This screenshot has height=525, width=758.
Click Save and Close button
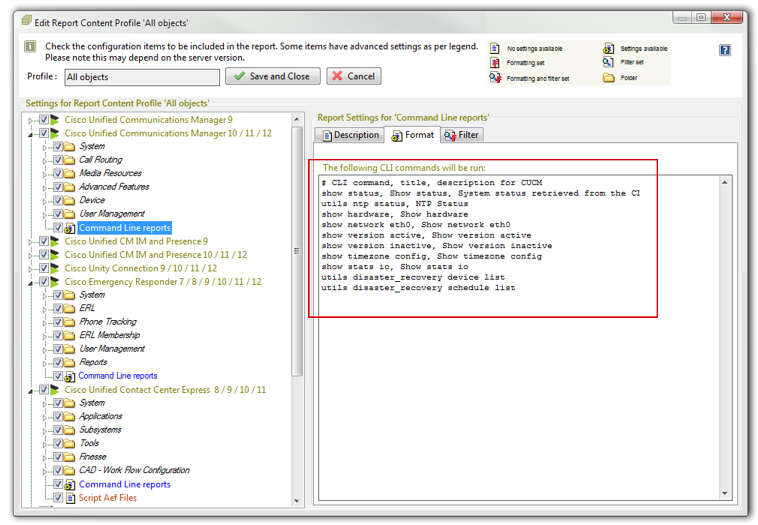[x=273, y=76]
